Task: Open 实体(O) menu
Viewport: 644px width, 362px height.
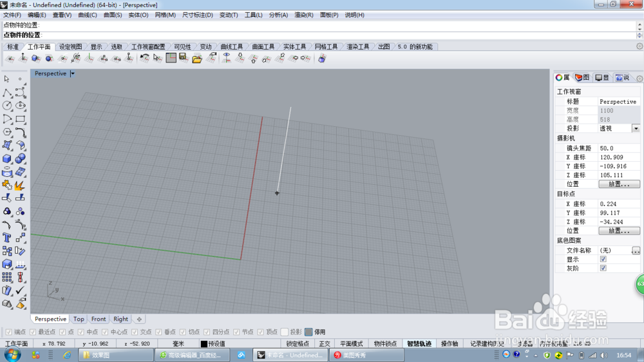Action: click(138, 15)
